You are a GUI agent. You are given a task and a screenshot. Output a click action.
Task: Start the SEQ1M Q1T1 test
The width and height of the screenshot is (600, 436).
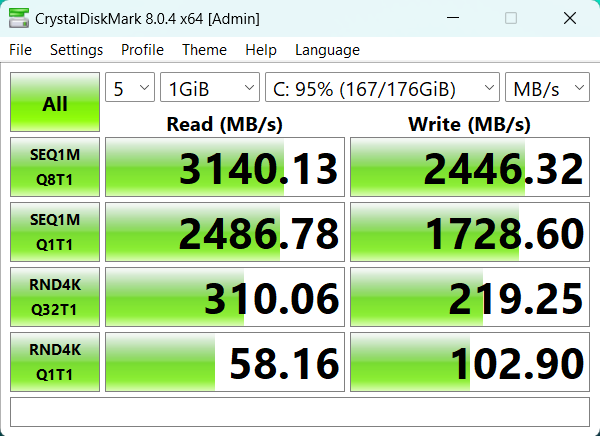55,232
